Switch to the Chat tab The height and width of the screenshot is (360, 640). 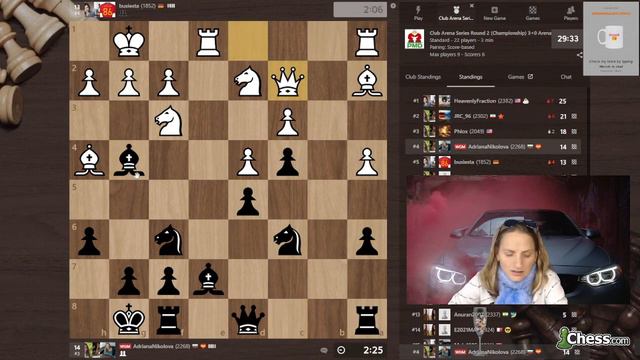[566, 77]
